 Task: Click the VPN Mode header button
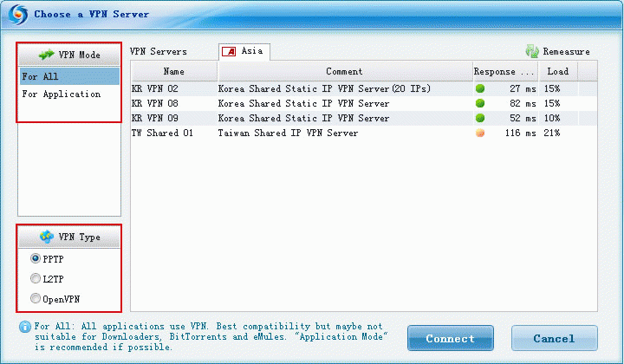69,55
